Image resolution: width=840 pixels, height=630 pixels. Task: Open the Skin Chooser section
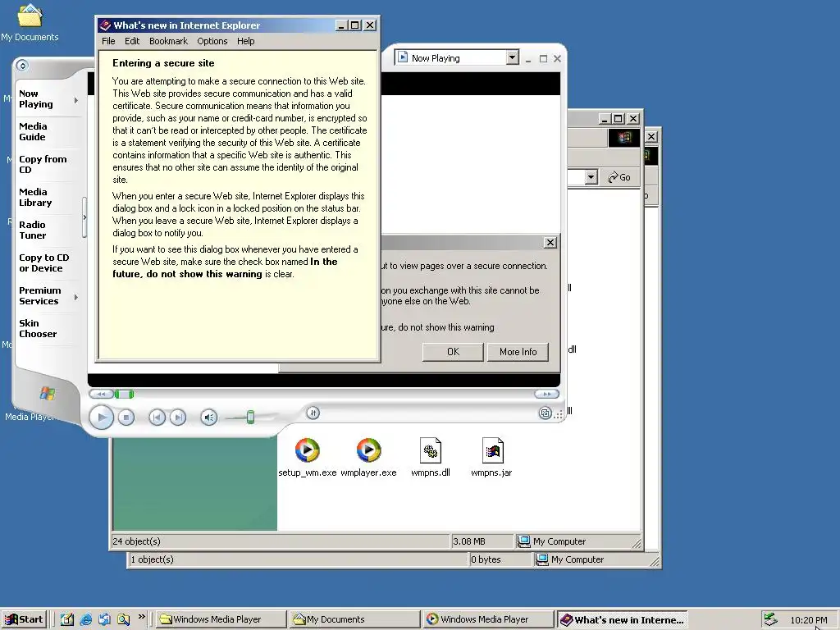[x=38, y=328]
